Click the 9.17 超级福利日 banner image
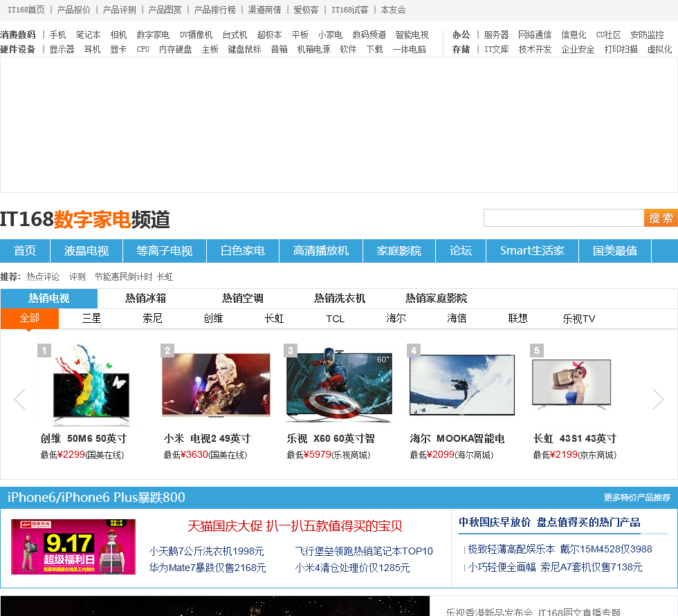This screenshot has width=678, height=616. pos(73,547)
